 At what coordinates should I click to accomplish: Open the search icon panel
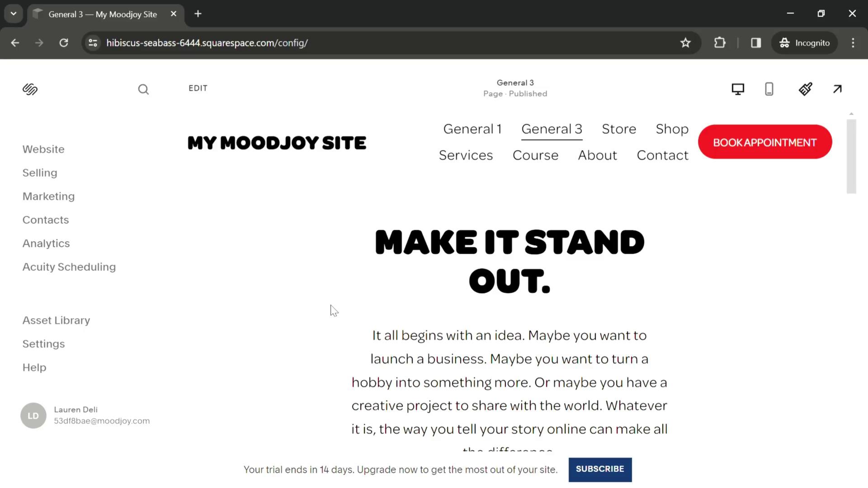[143, 89]
